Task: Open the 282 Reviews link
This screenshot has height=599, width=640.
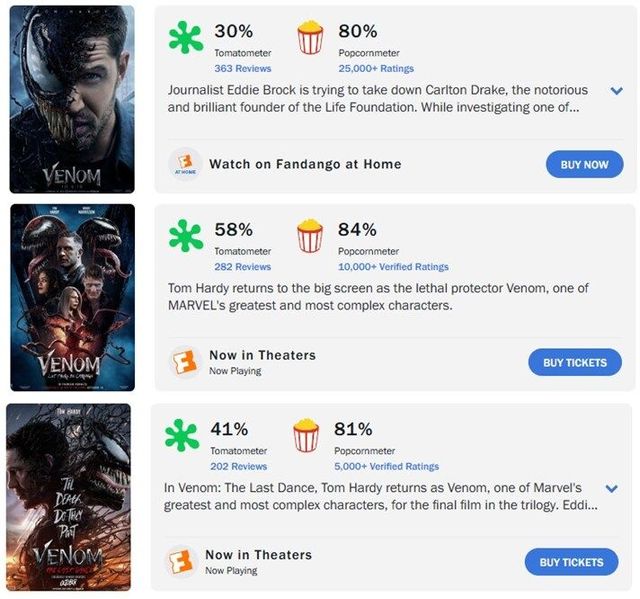Action: [x=243, y=267]
